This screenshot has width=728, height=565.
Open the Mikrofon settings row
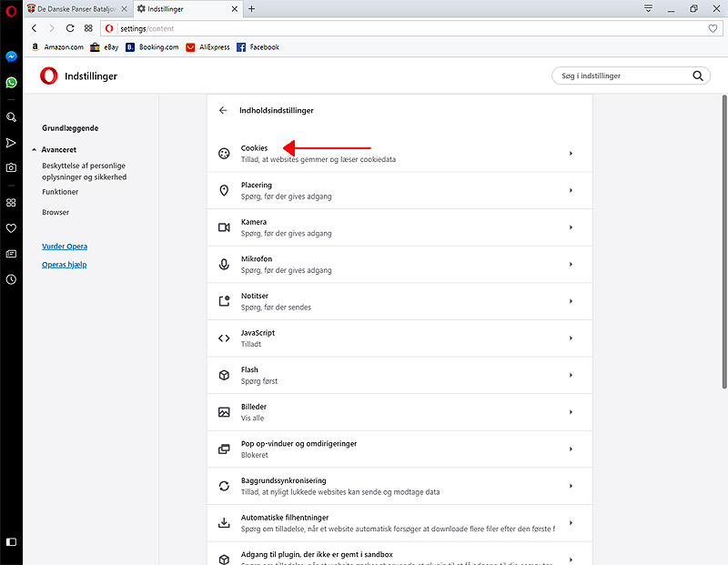pyautogui.click(x=399, y=264)
